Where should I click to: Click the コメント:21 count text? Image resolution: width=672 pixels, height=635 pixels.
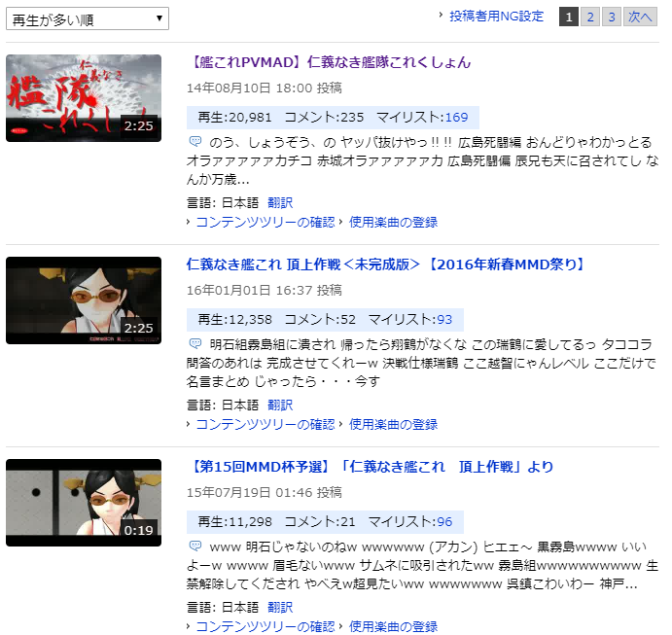(x=320, y=522)
